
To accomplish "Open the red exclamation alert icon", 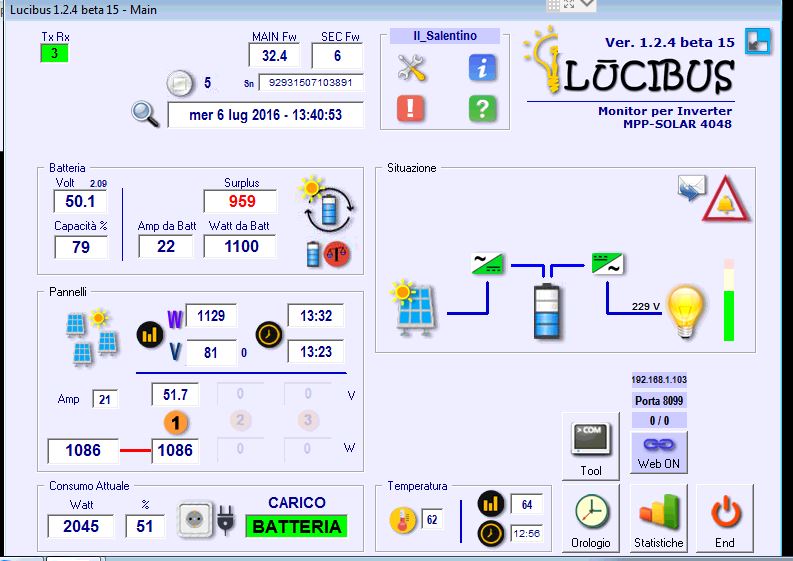I will point(410,108).
